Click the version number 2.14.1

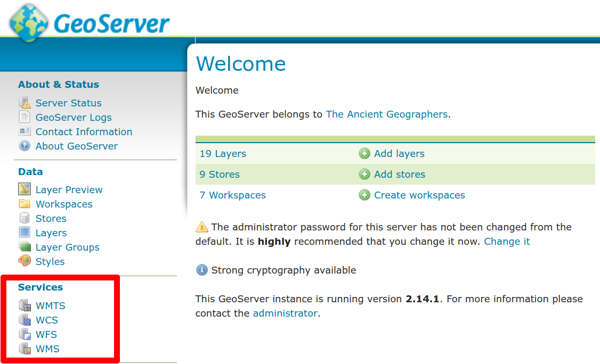(423, 299)
